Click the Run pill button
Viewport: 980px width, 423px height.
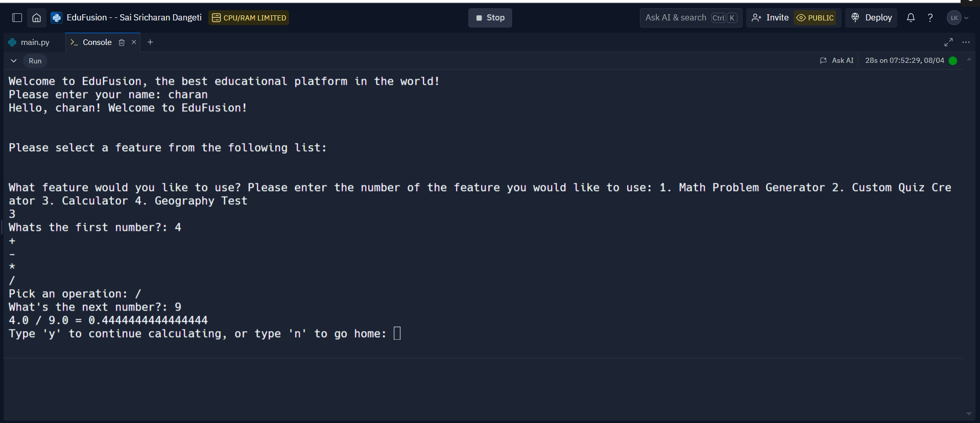[x=35, y=61]
